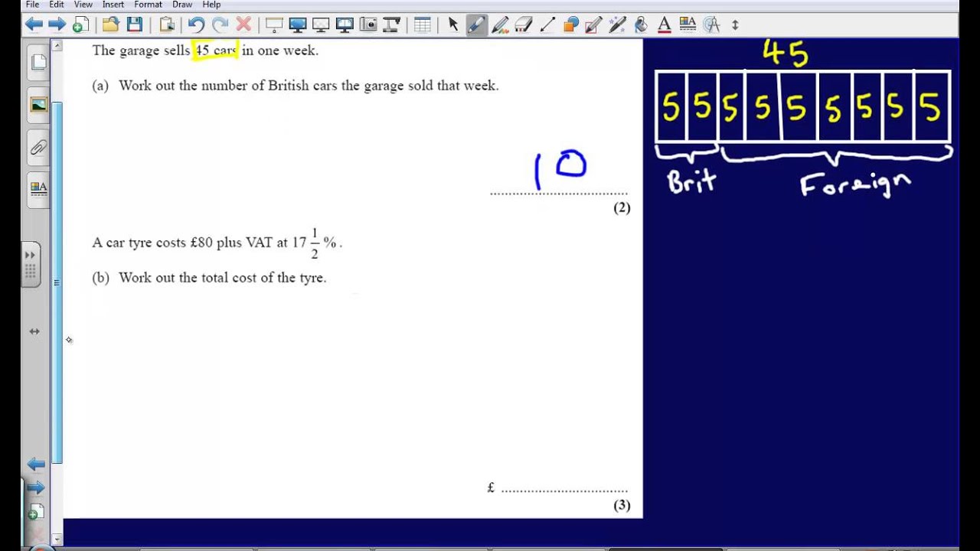This screenshot has width=980, height=551.
Task: Open the File menu
Action: coord(32,5)
